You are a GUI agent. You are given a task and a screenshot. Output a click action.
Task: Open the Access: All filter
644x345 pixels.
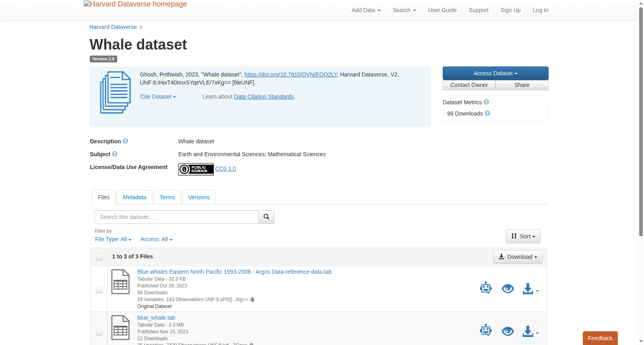[157, 239]
